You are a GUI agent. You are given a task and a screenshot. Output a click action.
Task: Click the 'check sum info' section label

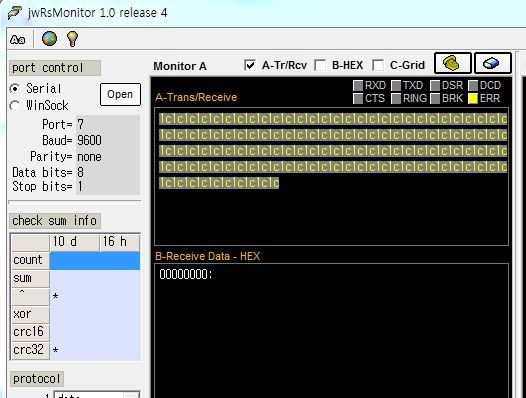pyautogui.click(x=55, y=221)
